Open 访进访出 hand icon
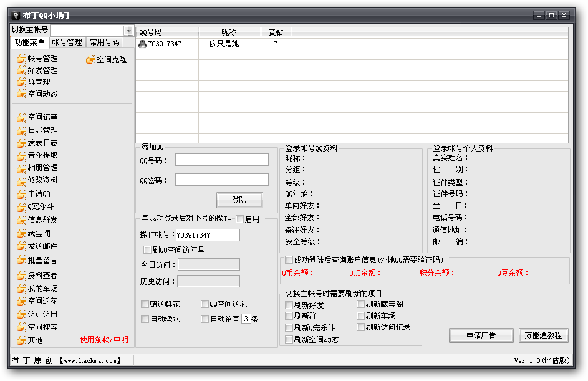The image size is (588, 381). [x=21, y=314]
